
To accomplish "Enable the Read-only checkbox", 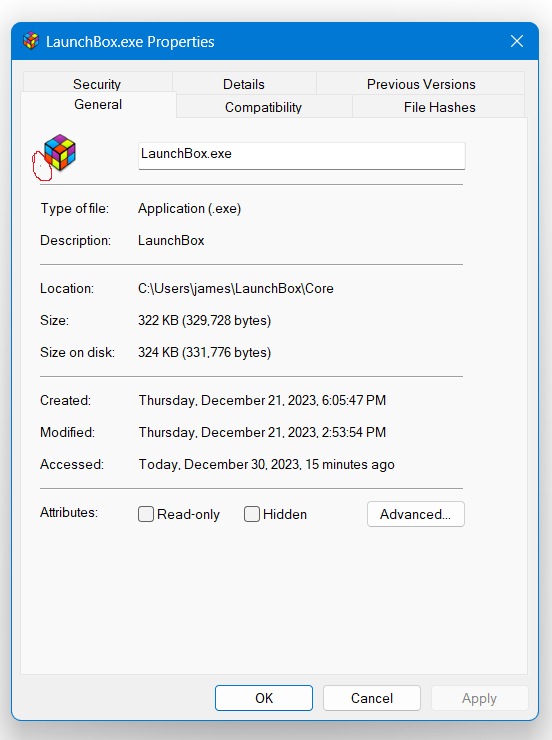I will (146, 514).
